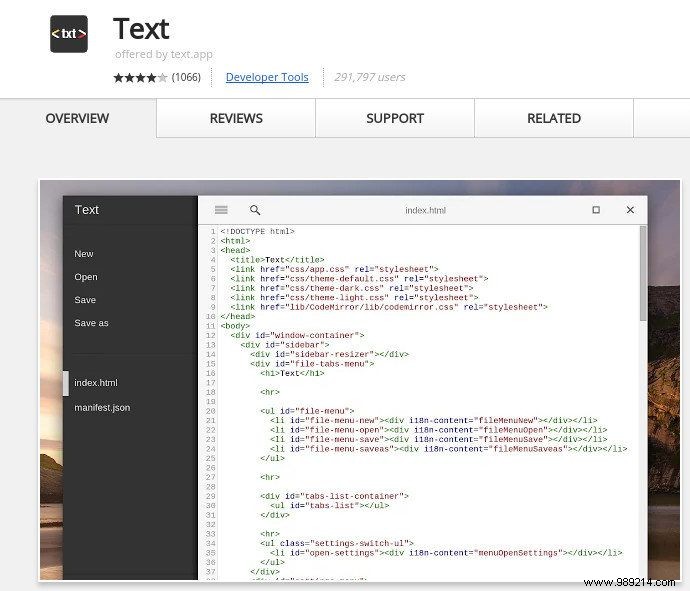Image resolution: width=690 pixels, height=591 pixels.
Task: Choose Open in the sidebar menu
Action: pyautogui.click(x=86, y=277)
